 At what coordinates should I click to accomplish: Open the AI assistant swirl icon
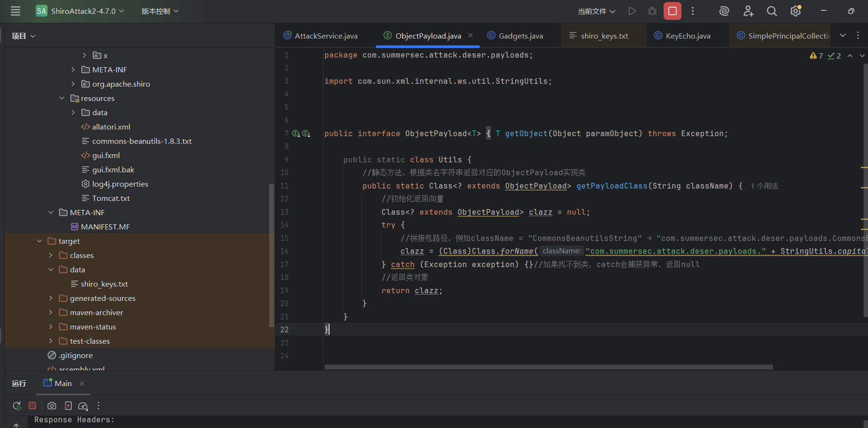tap(724, 11)
